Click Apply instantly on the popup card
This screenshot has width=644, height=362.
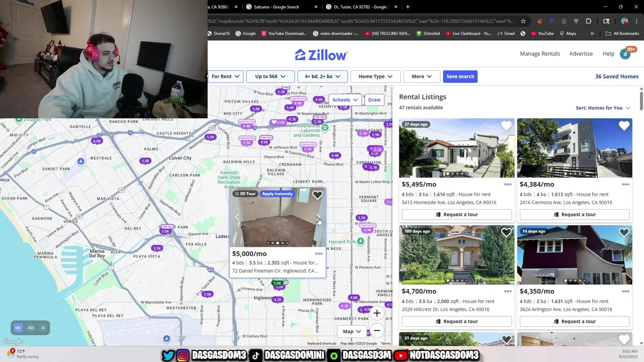click(277, 194)
